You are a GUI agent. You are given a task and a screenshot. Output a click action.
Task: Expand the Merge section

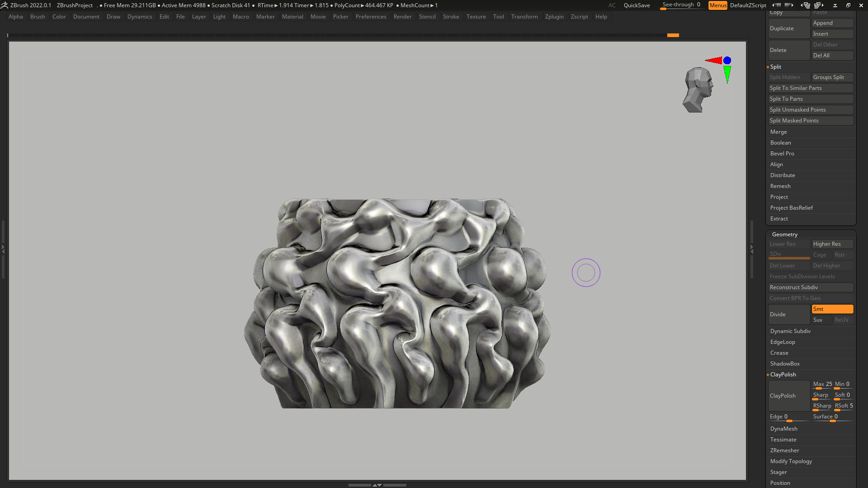(x=778, y=132)
